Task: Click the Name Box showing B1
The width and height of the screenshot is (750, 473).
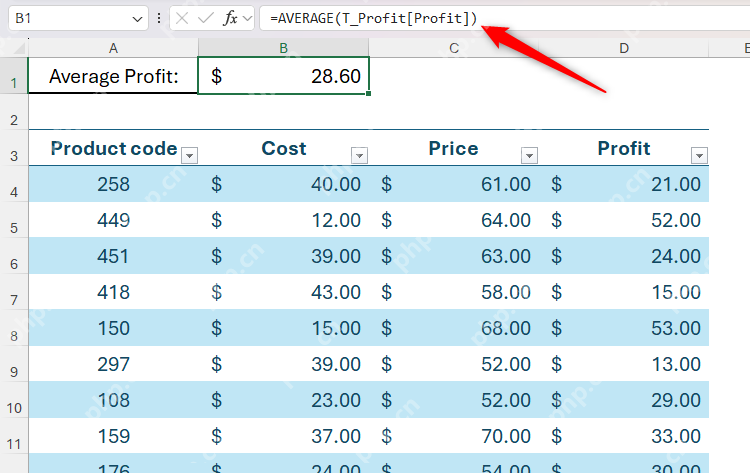Action: 78,19
